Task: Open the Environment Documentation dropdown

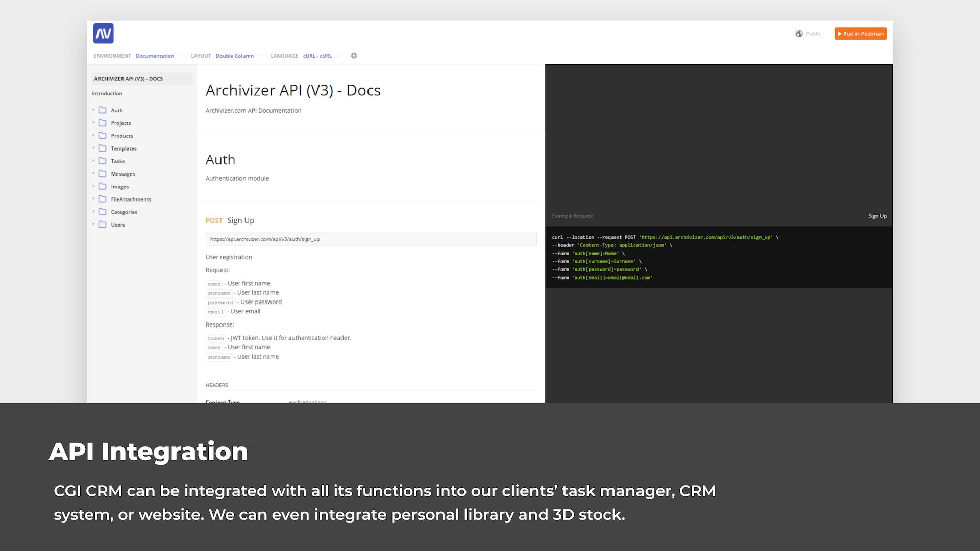Action: point(159,56)
